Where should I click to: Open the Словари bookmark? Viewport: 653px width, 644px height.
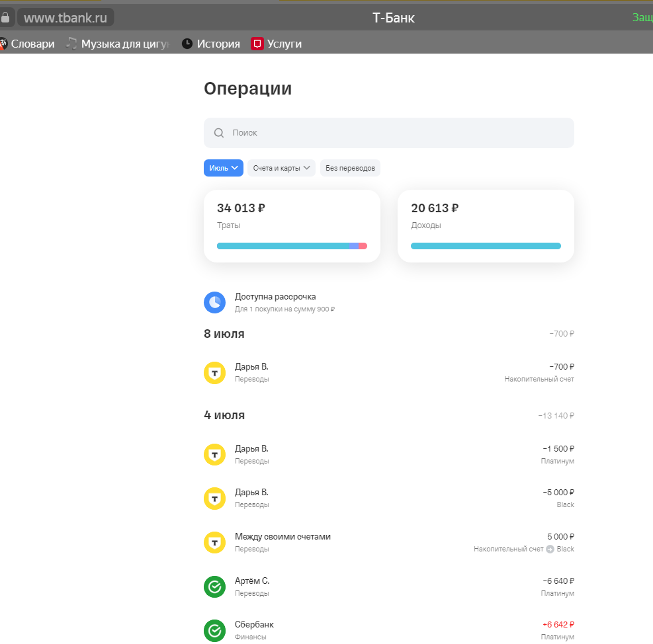[x=28, y=44]
